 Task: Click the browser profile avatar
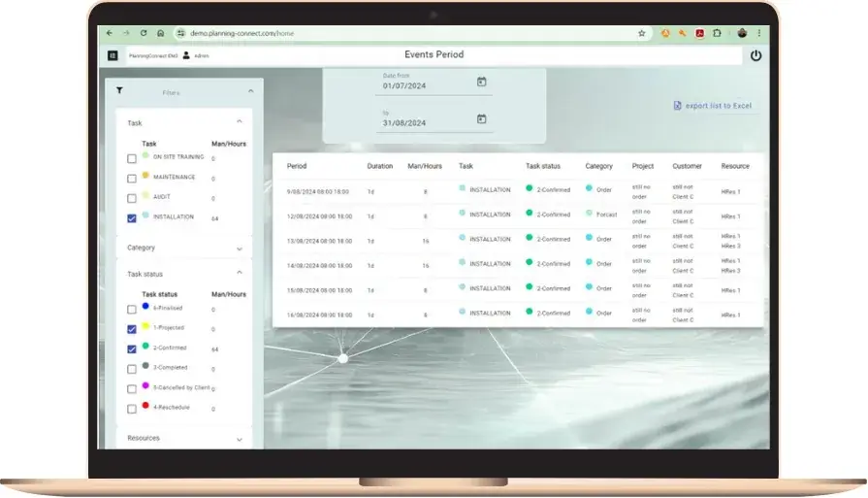pos(742,33)
